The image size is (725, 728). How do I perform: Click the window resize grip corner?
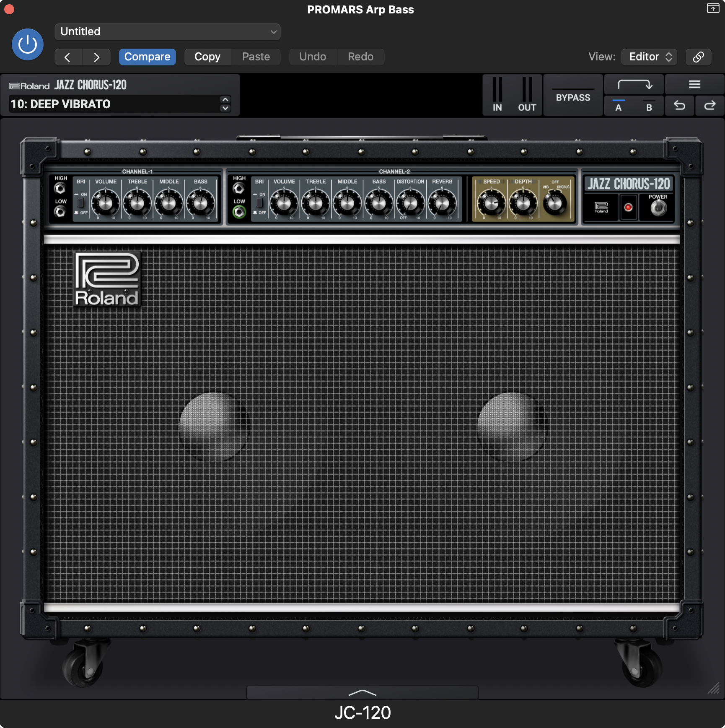[714, 688]
